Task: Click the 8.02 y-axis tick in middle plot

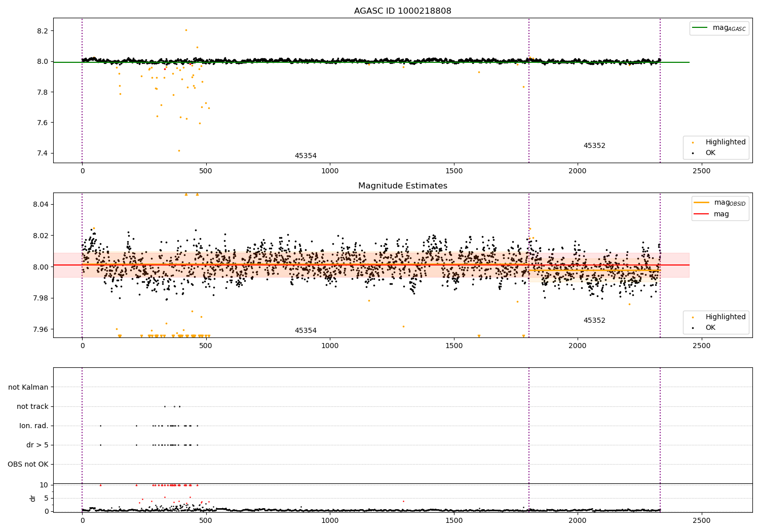Action: pos(41,236)
